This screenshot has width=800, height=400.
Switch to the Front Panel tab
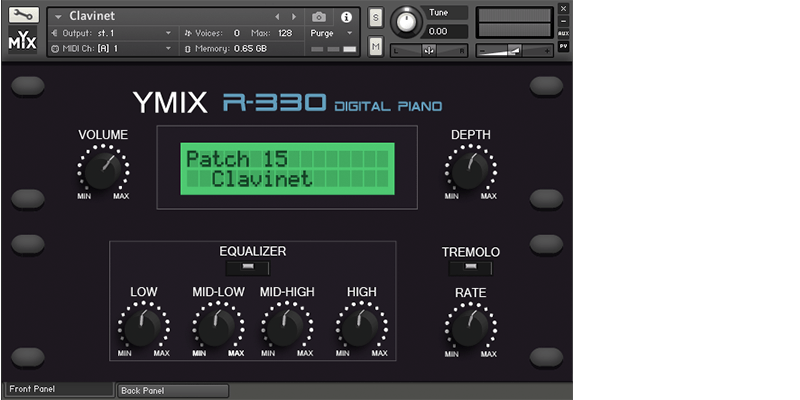[58, 389]
